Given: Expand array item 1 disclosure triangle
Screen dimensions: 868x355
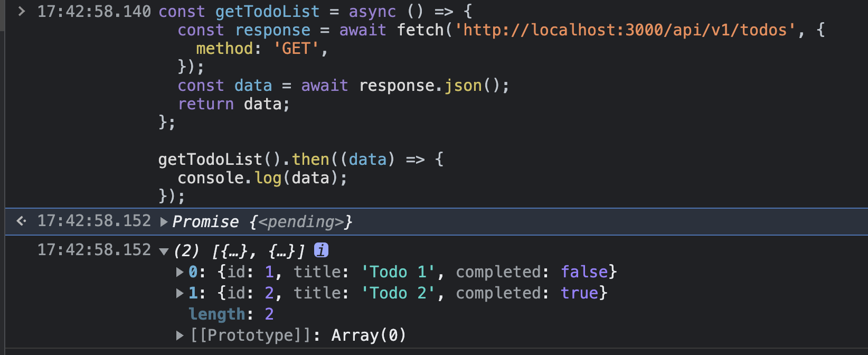Looking at the screenshot, I should pyautogui.click(x=180, y=293).
